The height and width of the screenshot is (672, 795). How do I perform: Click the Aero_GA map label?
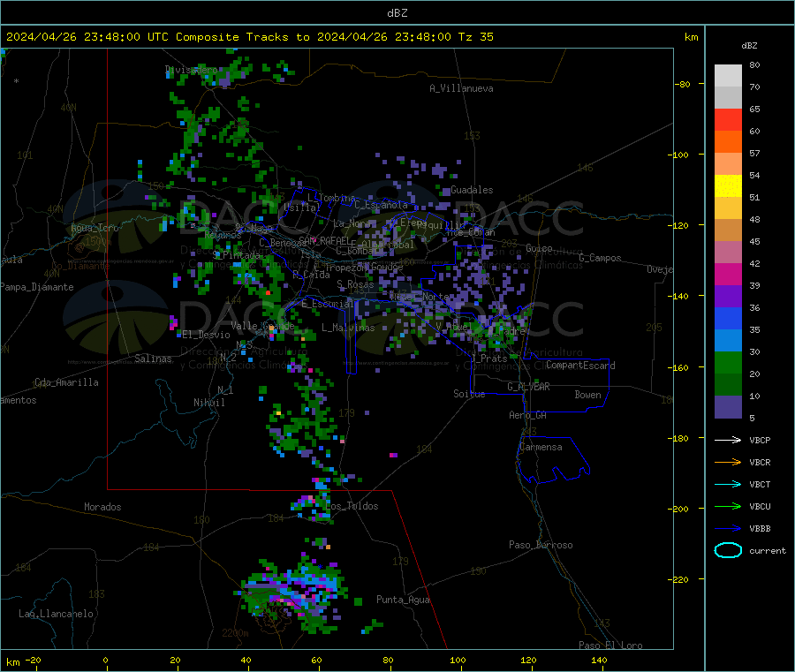click(528, 415)
